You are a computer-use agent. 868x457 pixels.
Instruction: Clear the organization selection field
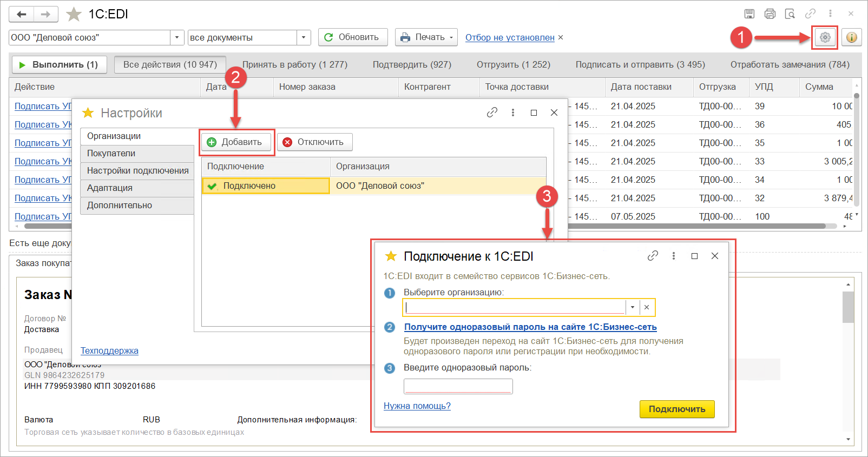coord(647,307)
